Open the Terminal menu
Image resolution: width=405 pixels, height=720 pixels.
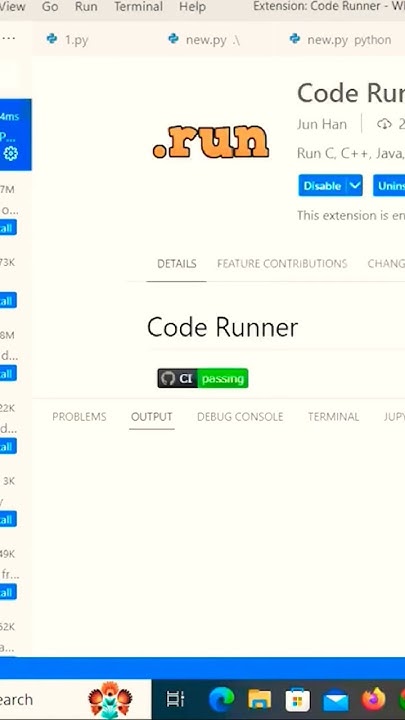point(138,7)
